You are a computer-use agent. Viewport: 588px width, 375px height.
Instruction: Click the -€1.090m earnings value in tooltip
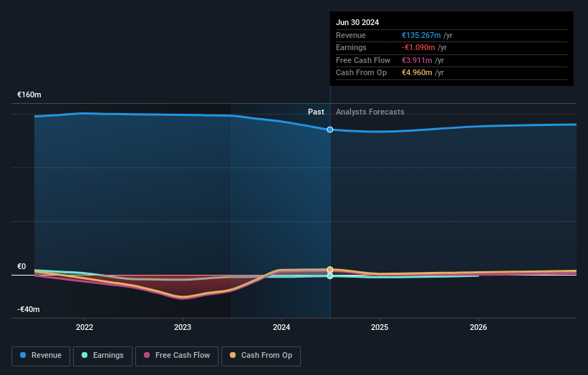click(x=418, y=47)
